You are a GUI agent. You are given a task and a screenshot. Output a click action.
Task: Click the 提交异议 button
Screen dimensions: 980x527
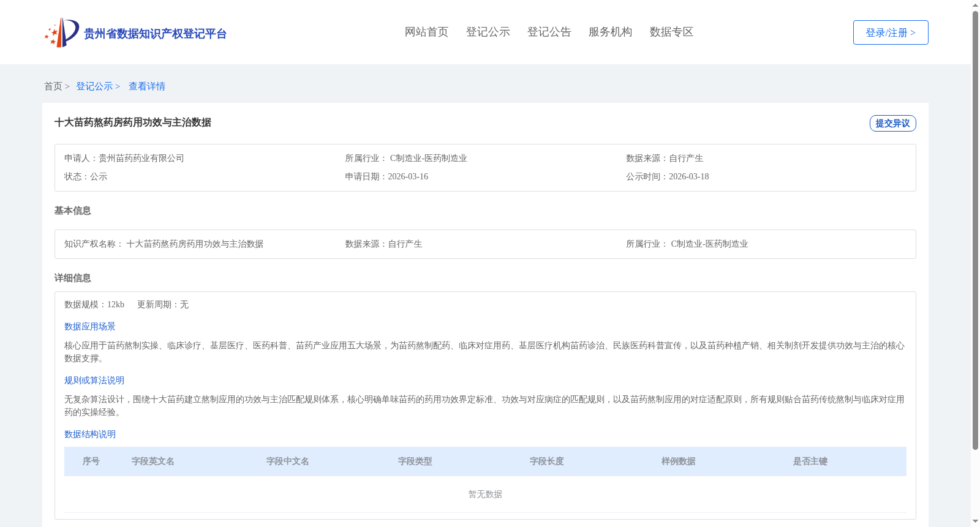(x=892, y=123)
